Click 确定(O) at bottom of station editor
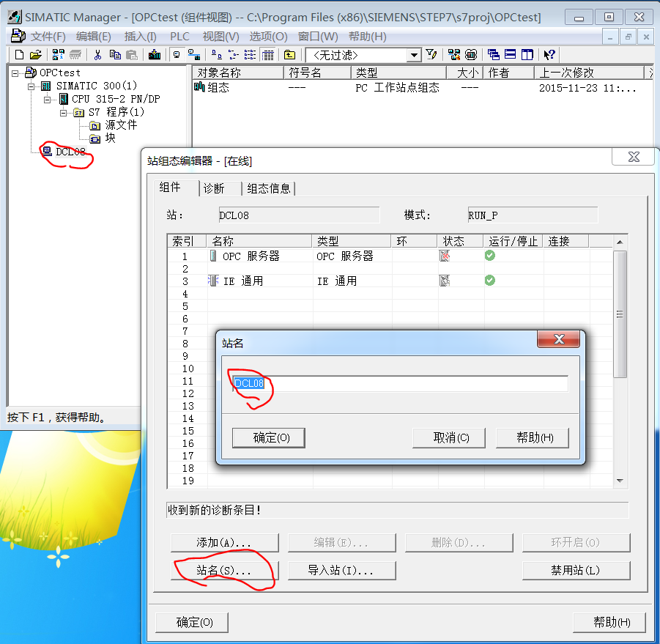The height and width of the screenshot is (644, 660). point(192,622)
